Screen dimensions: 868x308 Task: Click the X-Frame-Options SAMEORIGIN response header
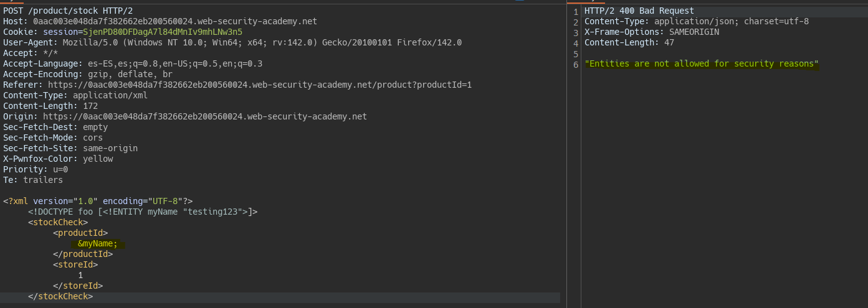click(652, 32)
